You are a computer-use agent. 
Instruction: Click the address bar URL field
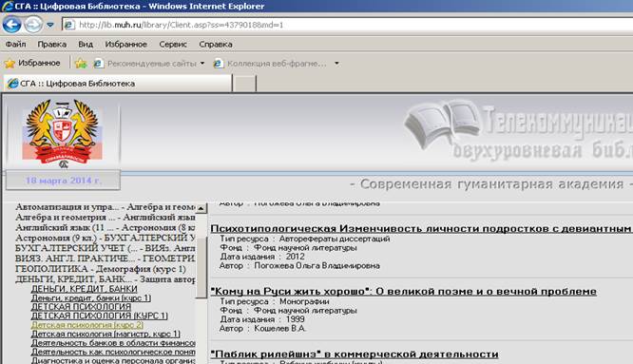[347, 25]
